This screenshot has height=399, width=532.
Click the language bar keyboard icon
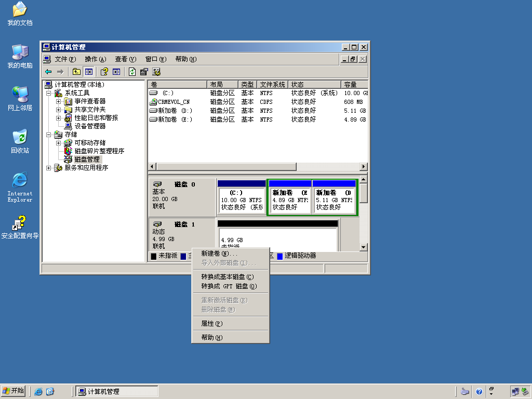click(465, 392)
